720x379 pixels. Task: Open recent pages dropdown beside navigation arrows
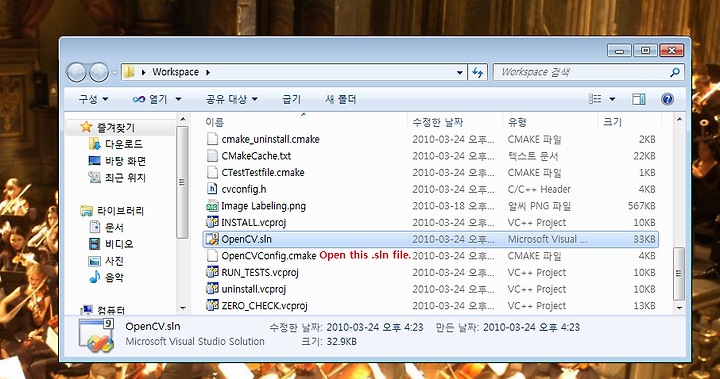point(114,73)
